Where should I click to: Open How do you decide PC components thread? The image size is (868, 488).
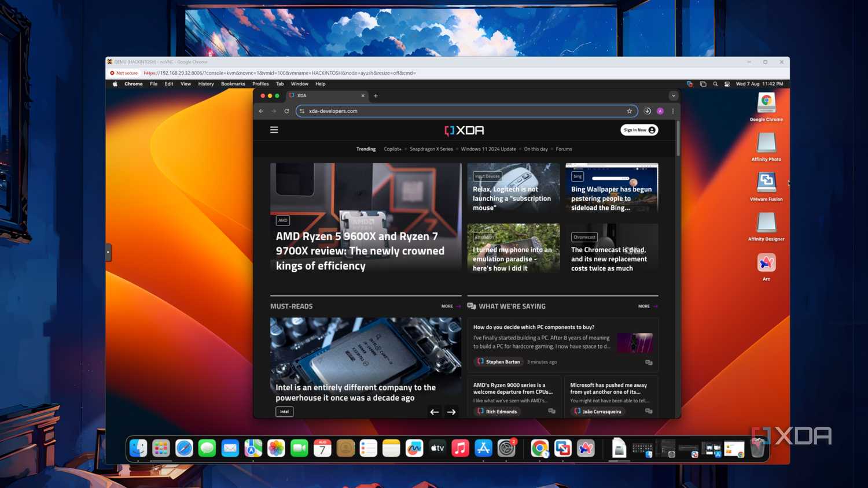pos(534,327)
